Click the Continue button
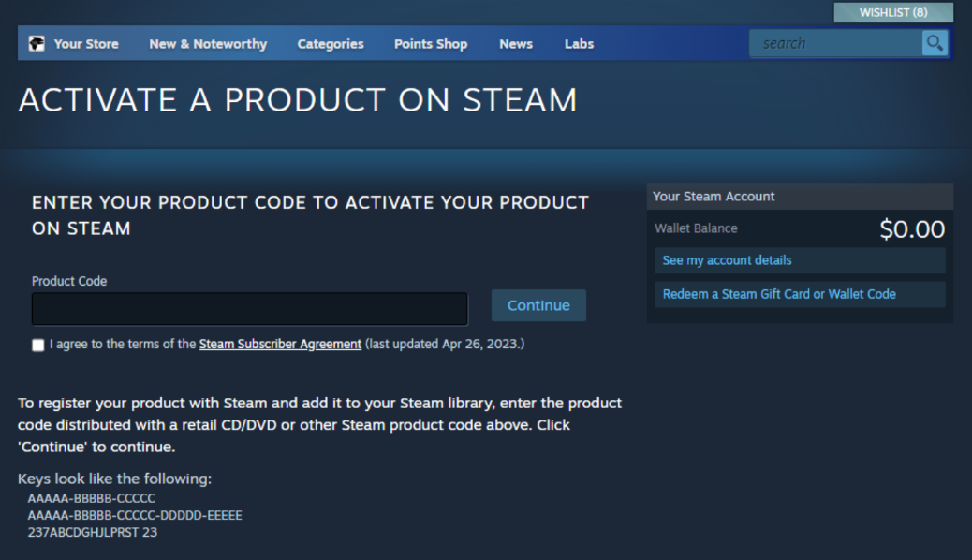 538,305
